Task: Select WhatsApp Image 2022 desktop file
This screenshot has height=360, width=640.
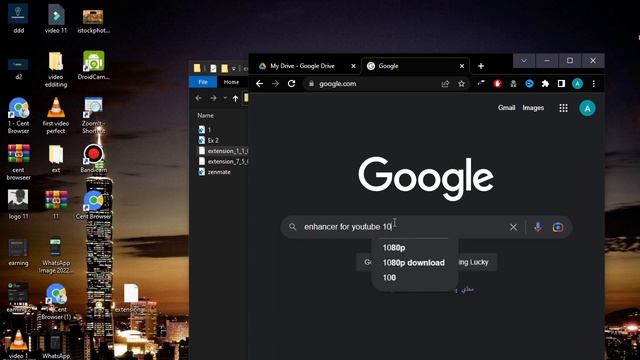Action: [56, 256]
